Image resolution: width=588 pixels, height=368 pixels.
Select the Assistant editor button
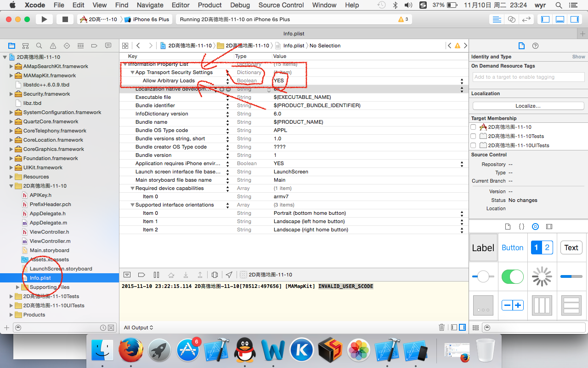click(512, 19)
